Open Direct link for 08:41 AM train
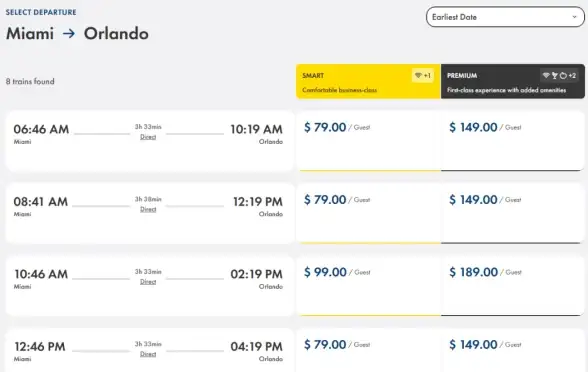Screen dimensions: 588x372 coord(148,210)
